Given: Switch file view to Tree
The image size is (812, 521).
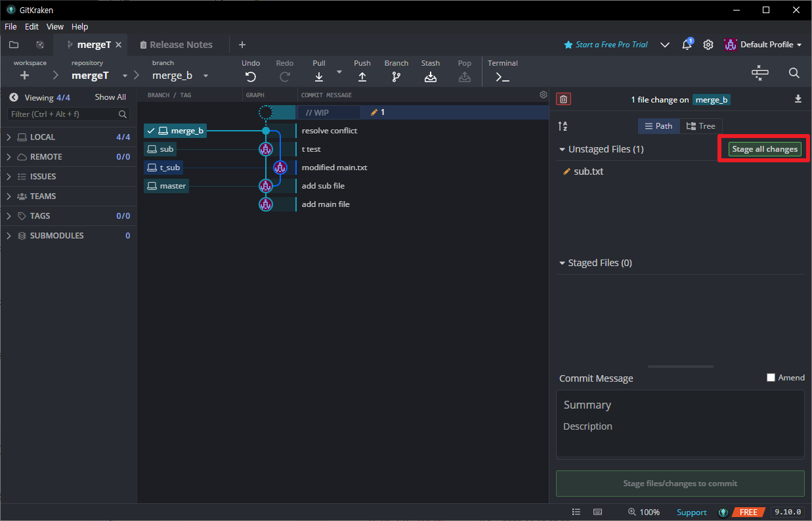Looking at the screenshot, I should [701, 126].
